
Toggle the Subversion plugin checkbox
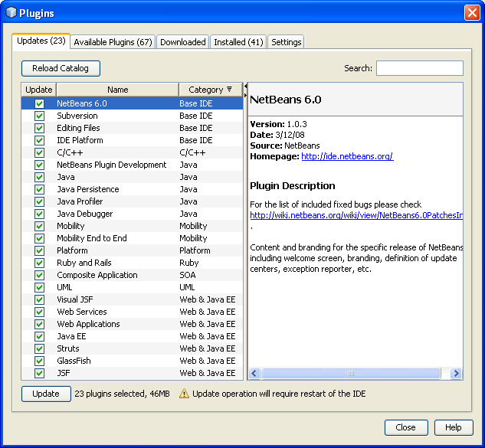coord(39,116)
